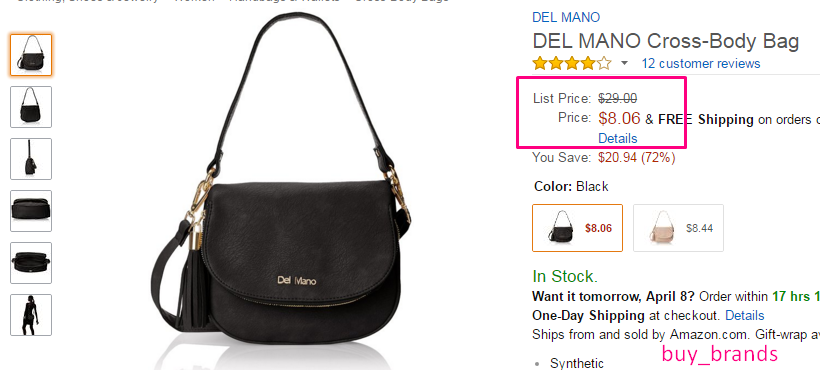Select the first front-view bag thumbnail
Viewport: 820px width, 370px height.
tap(31, 55)
